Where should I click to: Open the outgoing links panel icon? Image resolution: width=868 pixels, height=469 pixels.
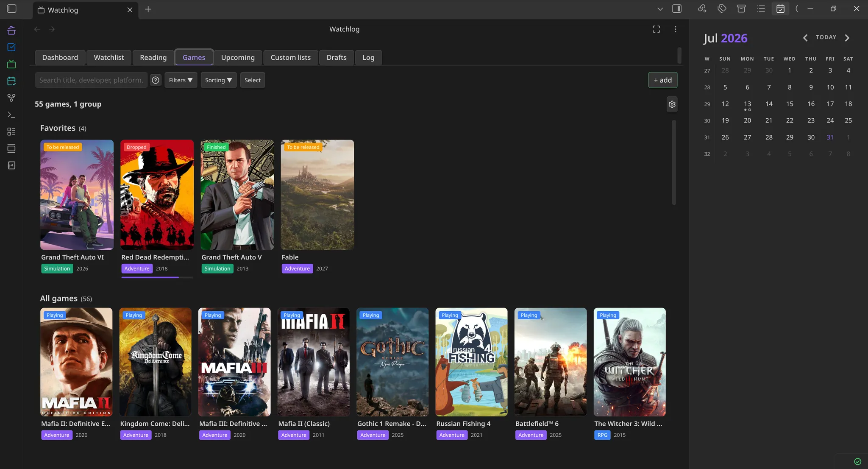click(x=702, y=9)
